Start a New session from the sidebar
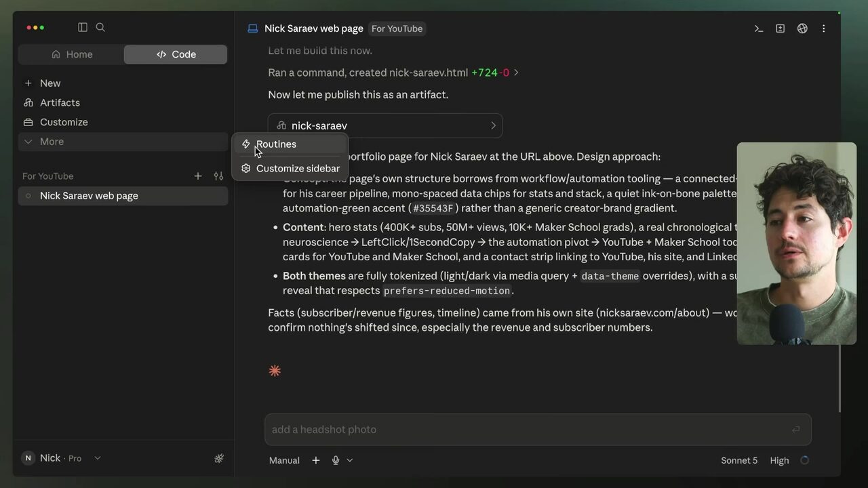 tap(123, 83)
